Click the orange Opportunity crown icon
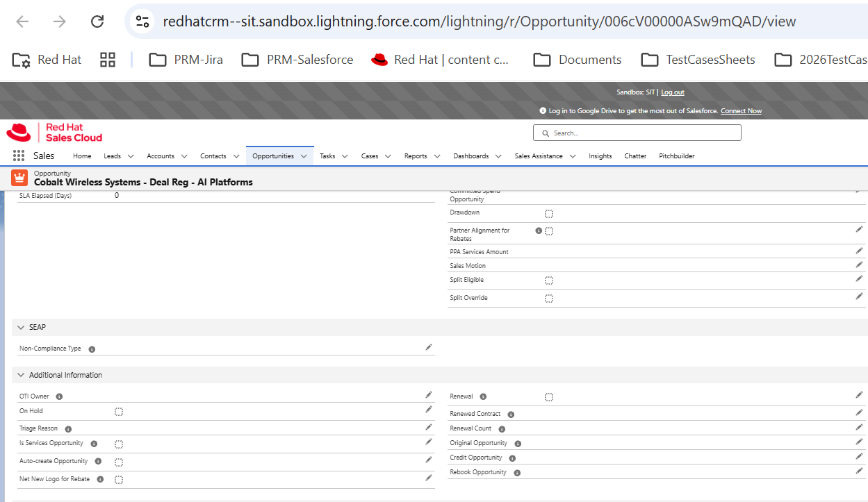 click(19, 178)
